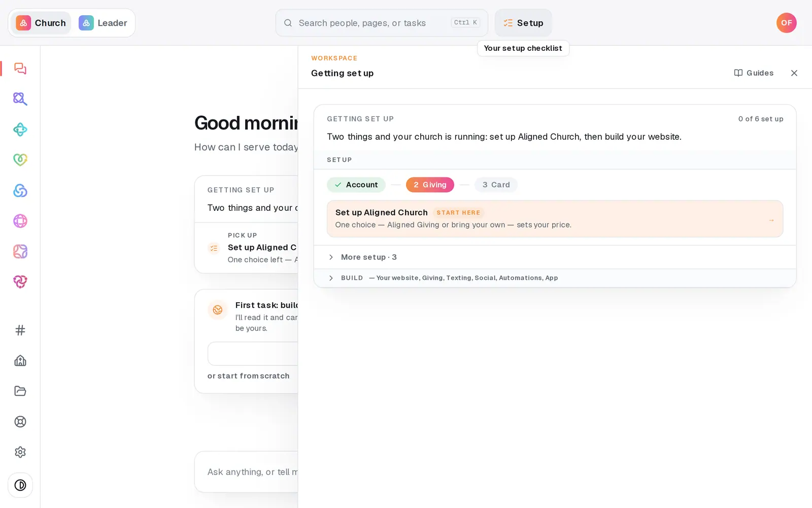Expand the More setup · 3 section
The height and width of the screenshot is (508, 812).
pos(555,257)
